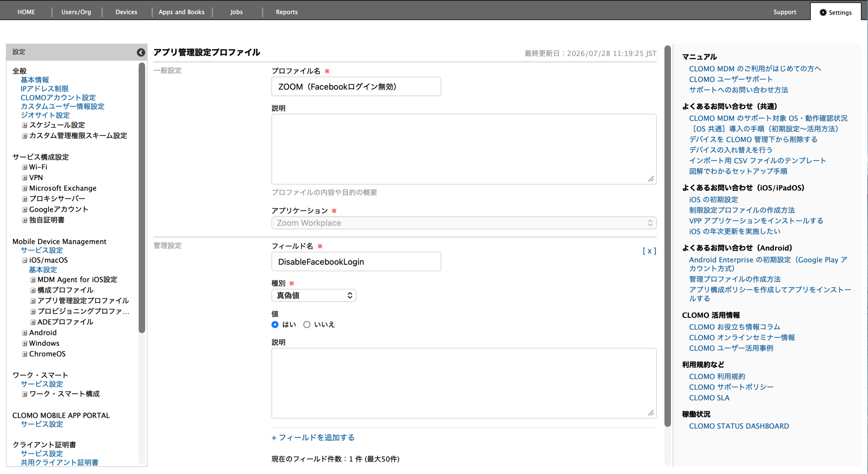This screenshot has height=474, width=868.
Task: Open the デバイスの入れ替えを行う link
Action: (x=731, y=150)
